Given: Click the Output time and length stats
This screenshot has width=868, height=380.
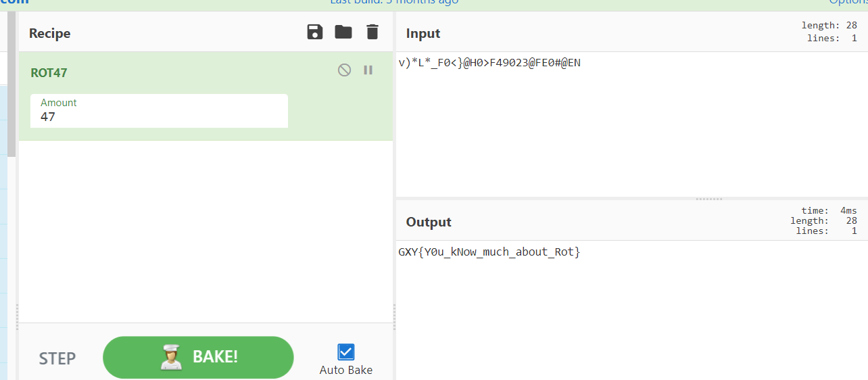Looking at the screenshot, I should (823, 221).
